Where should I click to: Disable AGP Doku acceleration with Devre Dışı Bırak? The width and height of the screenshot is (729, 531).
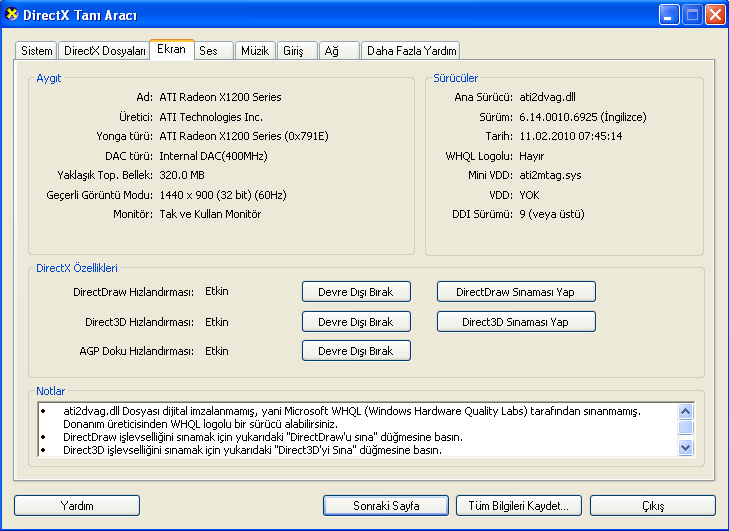(356, 351)
